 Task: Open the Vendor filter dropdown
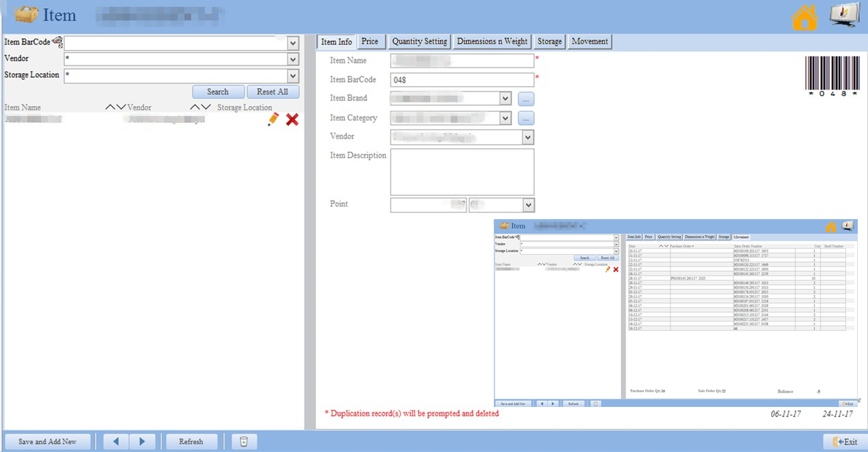293,59
